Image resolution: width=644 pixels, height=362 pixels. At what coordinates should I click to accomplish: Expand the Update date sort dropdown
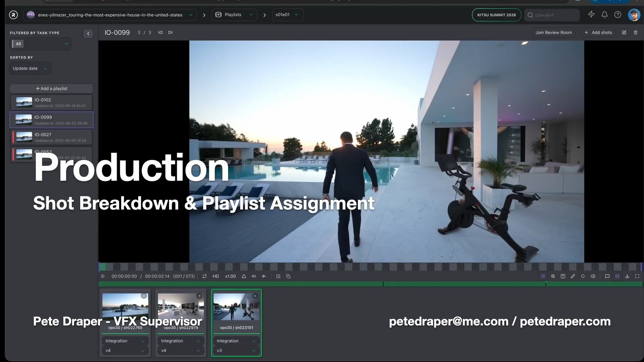click(x=30, y=68)
